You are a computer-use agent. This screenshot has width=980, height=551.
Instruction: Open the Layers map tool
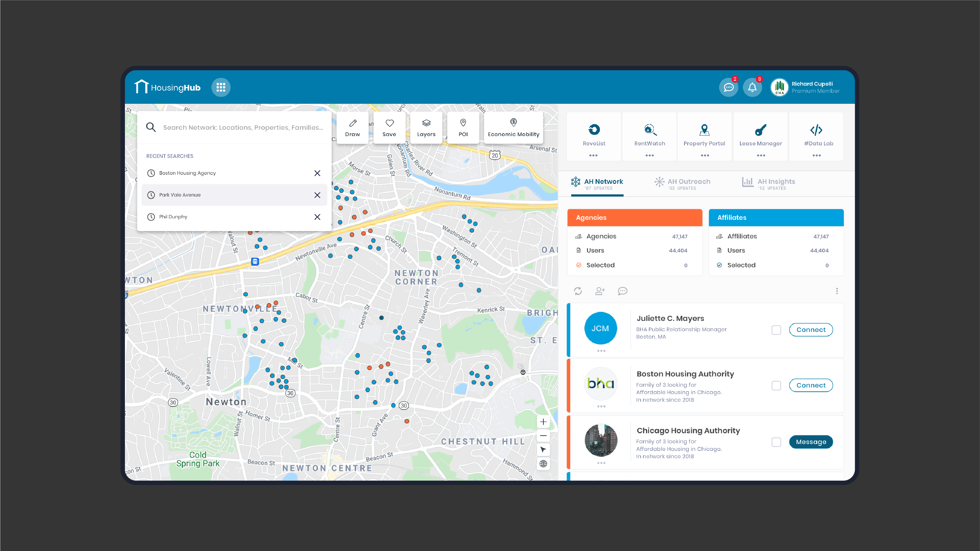pos(426,128)
